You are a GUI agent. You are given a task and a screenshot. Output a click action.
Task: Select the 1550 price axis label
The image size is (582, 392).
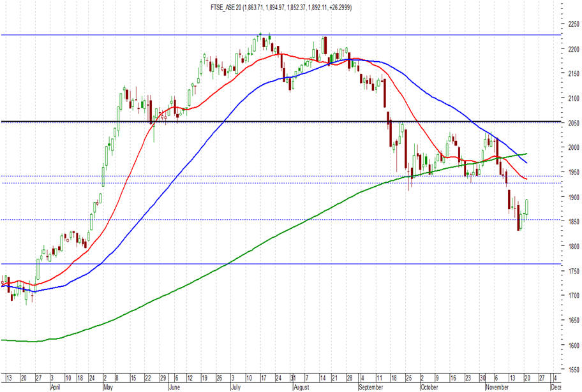pos(574,370)
